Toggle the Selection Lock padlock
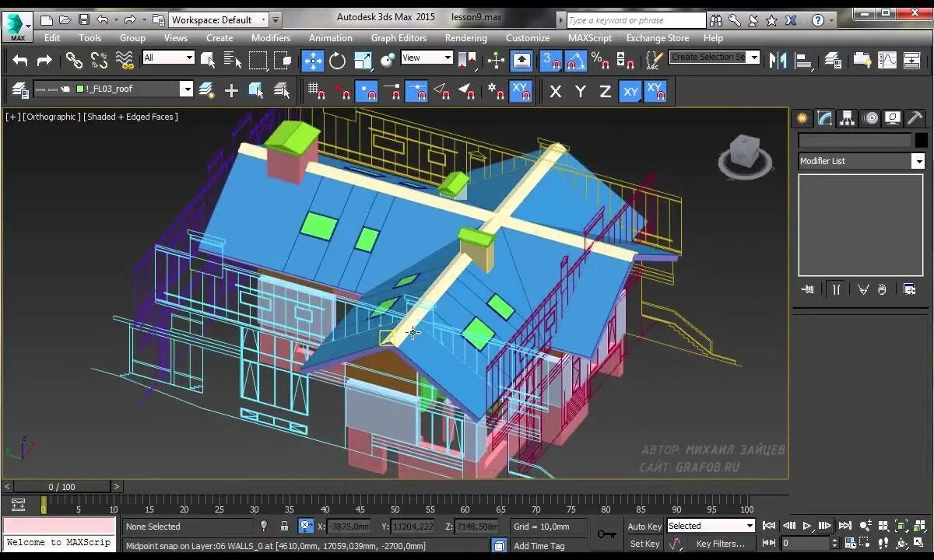934x560 pixels. coord(285,527)
